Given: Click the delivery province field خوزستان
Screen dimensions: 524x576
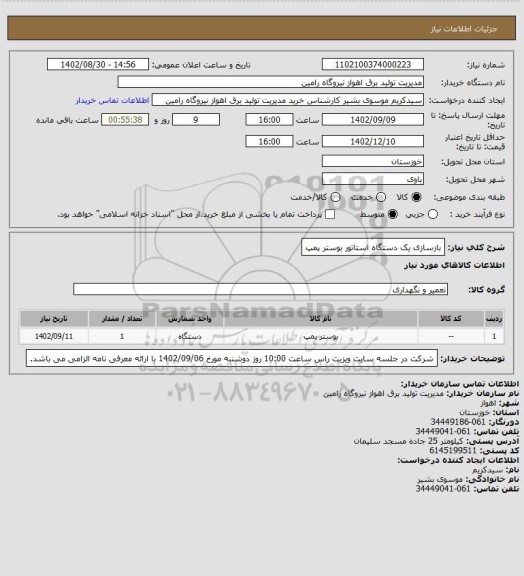Looking at the screenshot, I should (373, 161).
